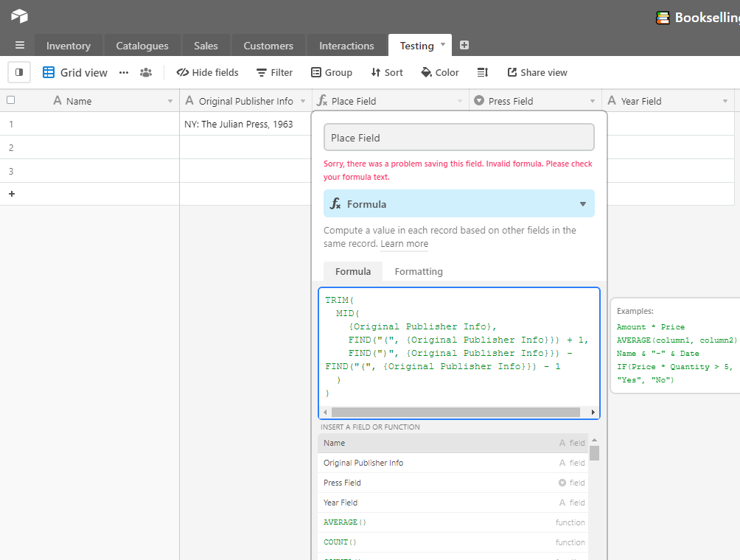The width and height of the screenshot is (740, 560).
Task: Insert Original Publisher Info field into formula
Action: [x=453, y=463]
